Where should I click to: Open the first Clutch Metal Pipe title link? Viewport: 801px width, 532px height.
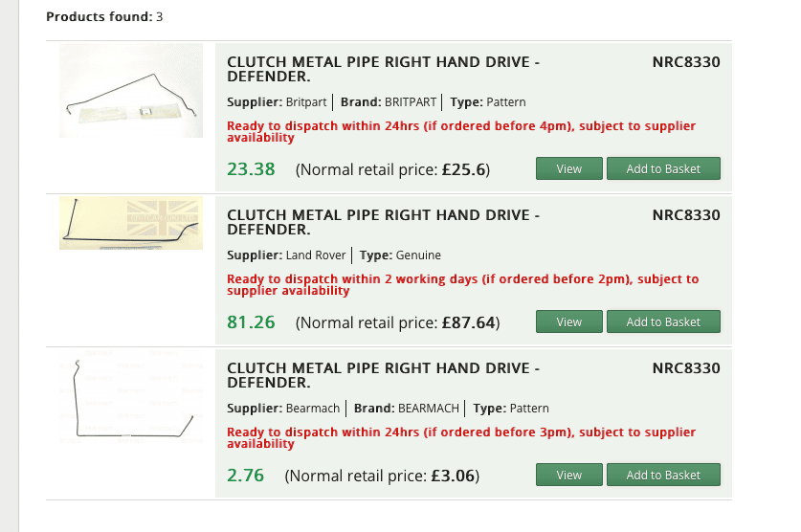383,69
